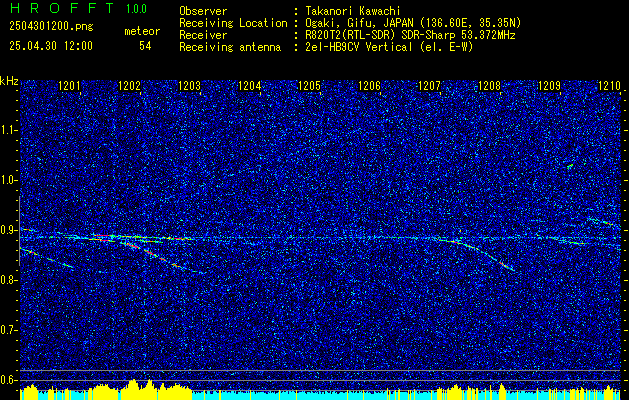The width and height of the screenshot is (629, 400).
Task: Click the Receiving antenna label
Action: point(230,47)
